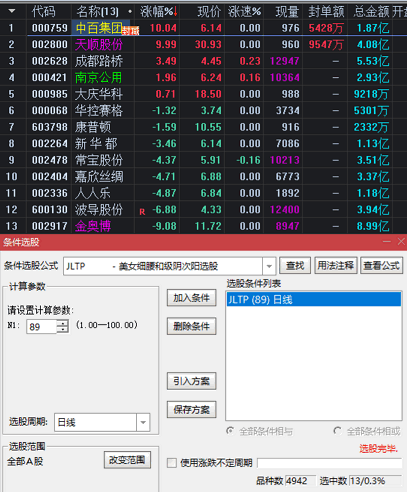Viewport: 407px width, 492px height.
Task: Select stock row 波导股份
Action: pyautogui.click(x=203, y=209)
